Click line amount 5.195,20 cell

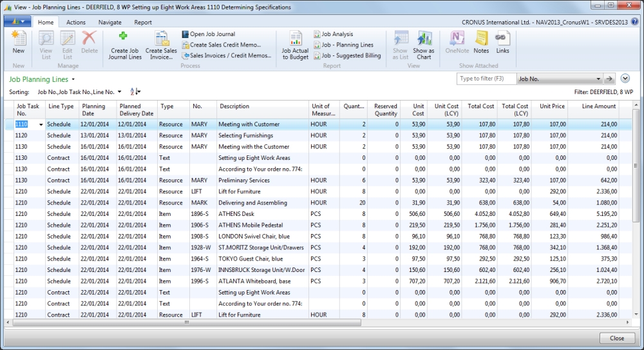coord(594,214)
